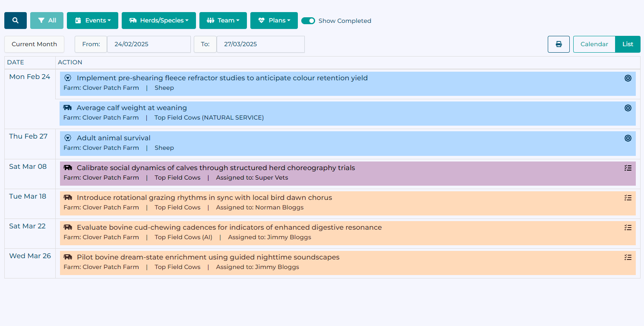Screen dimensions: 644x326
Task: Click the target icon on the pre-shearing fleece event
Action: pos(628,78)
